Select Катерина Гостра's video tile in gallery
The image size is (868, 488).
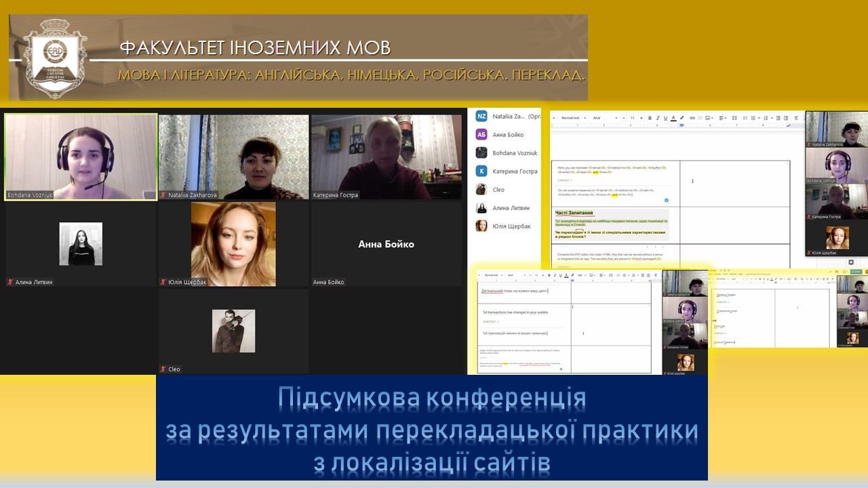[387, 157]
